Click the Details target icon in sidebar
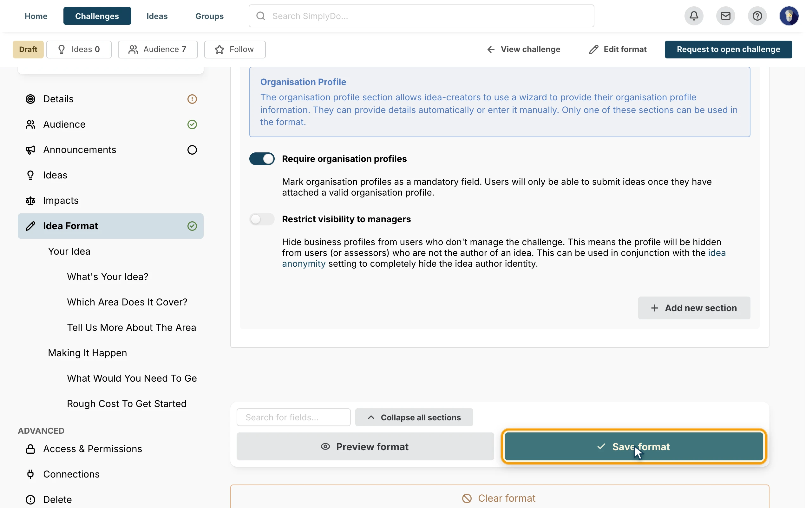 pos(30,99)
